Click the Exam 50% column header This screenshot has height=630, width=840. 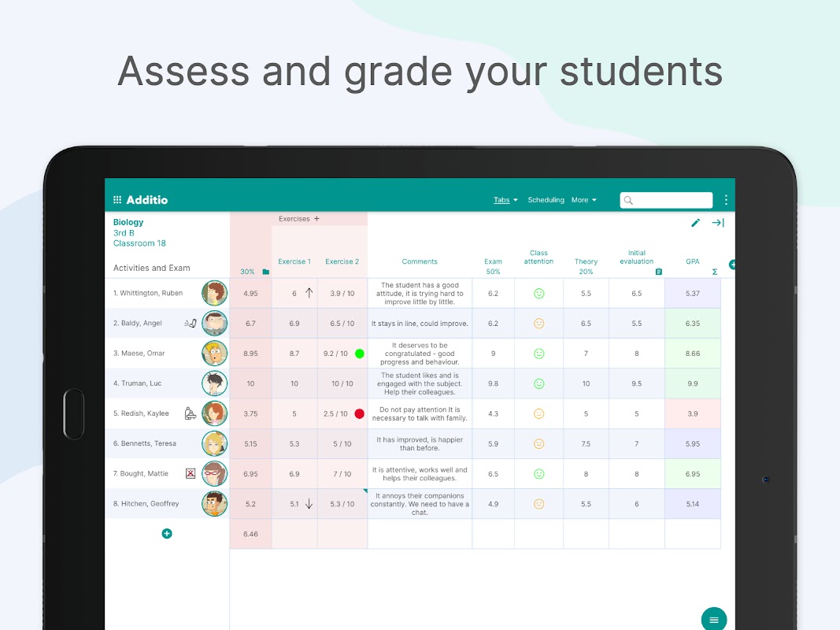(493, 266)
